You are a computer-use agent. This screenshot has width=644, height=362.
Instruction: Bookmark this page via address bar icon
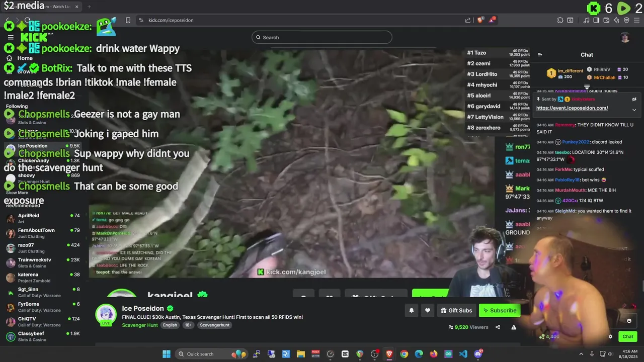point(128,20)
